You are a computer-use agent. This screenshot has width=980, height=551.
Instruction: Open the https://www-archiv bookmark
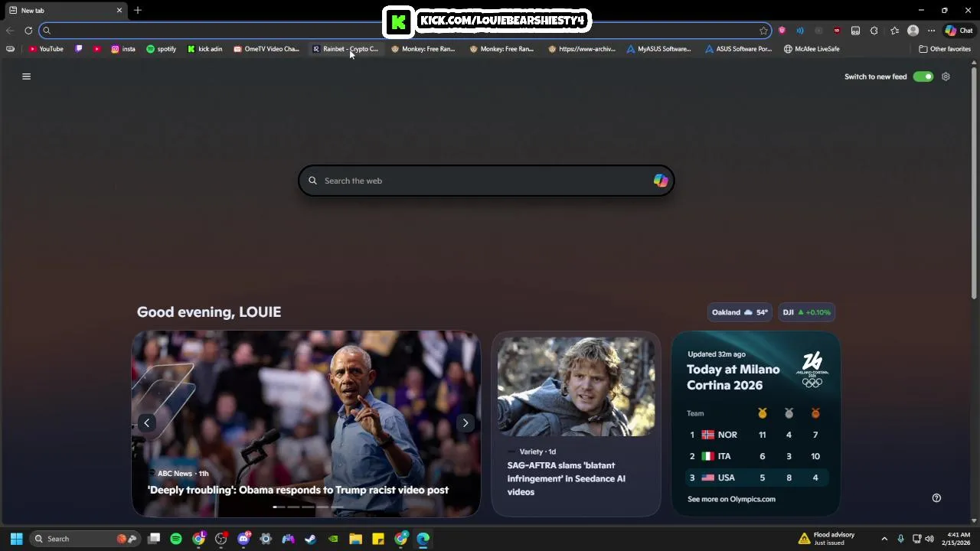582,49
